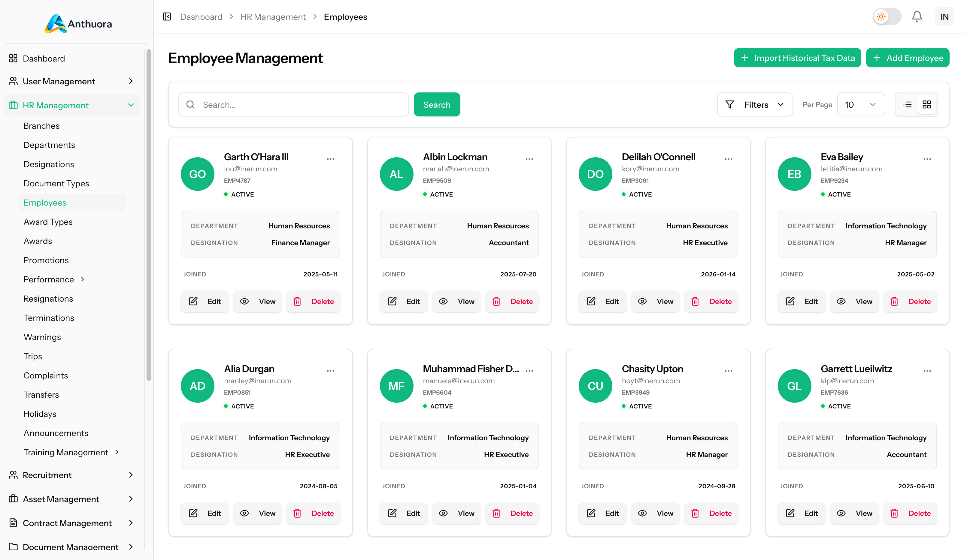Toggle the light/dark theme switch
The image size is (964, 560).
click(x=887, y=17)
